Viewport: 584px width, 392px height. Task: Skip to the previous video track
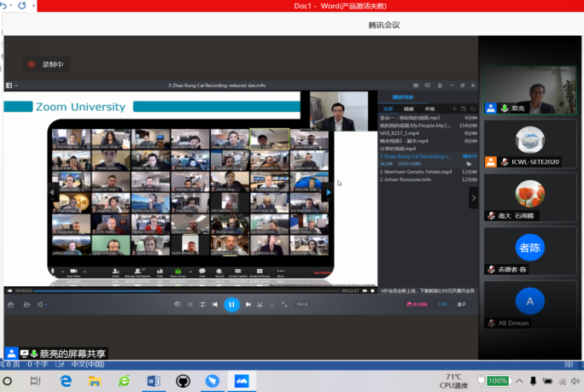point(214,304)
